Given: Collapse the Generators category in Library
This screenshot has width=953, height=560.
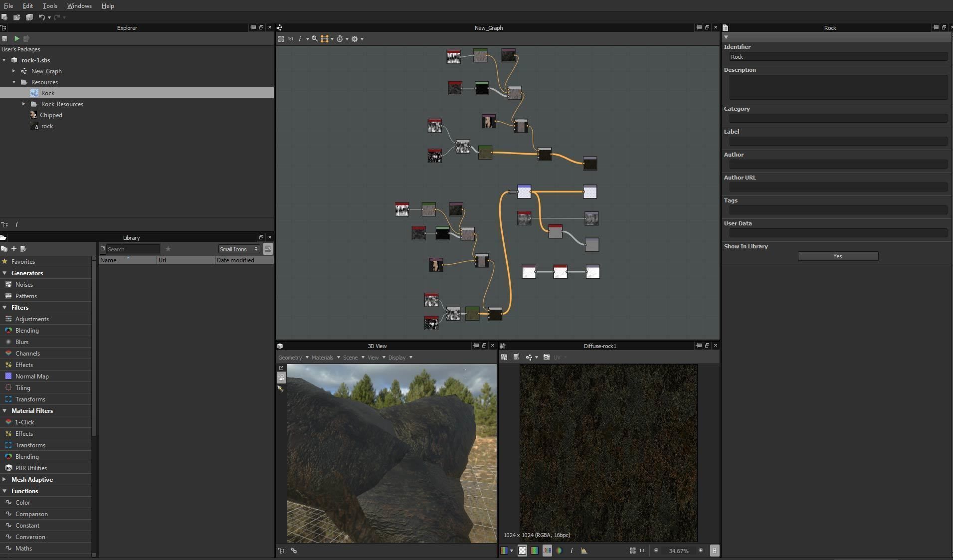Looking at the screenshot, I should point(4,273).
